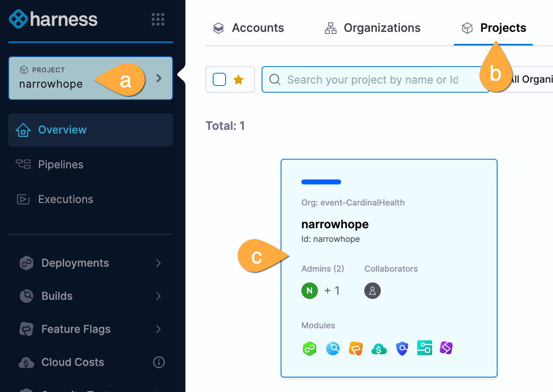Click the Overview home icon
The height and width of the screenshot is (392, 553).
[x=23, y=130]
